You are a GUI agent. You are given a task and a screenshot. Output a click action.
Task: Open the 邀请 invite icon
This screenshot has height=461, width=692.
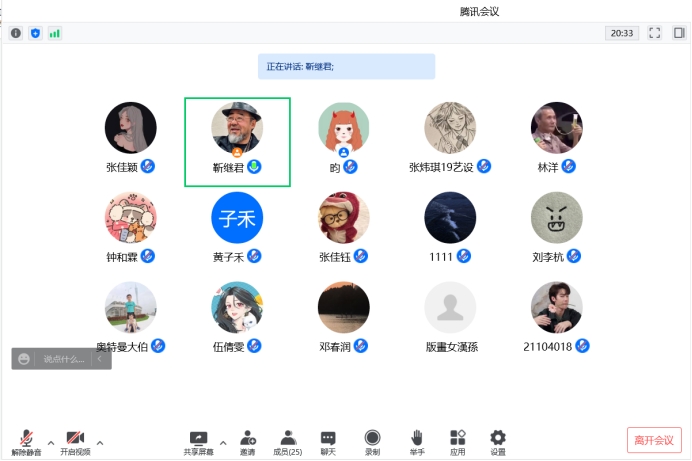coord(247,441)
